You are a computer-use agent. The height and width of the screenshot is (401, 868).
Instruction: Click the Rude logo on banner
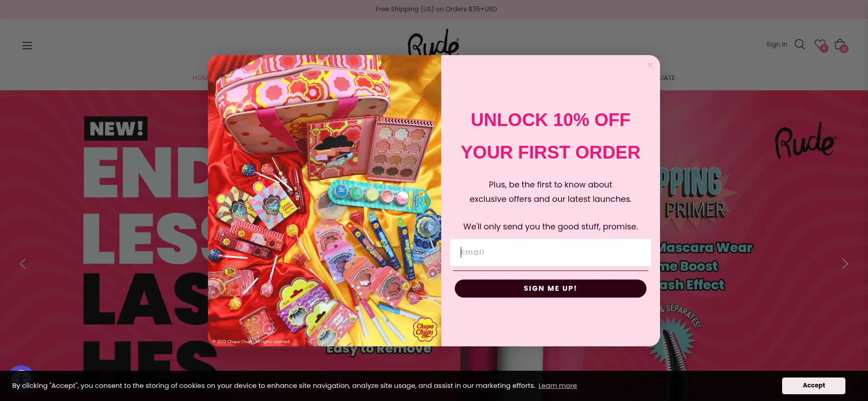pyautogui.click(x=806, y=140)
